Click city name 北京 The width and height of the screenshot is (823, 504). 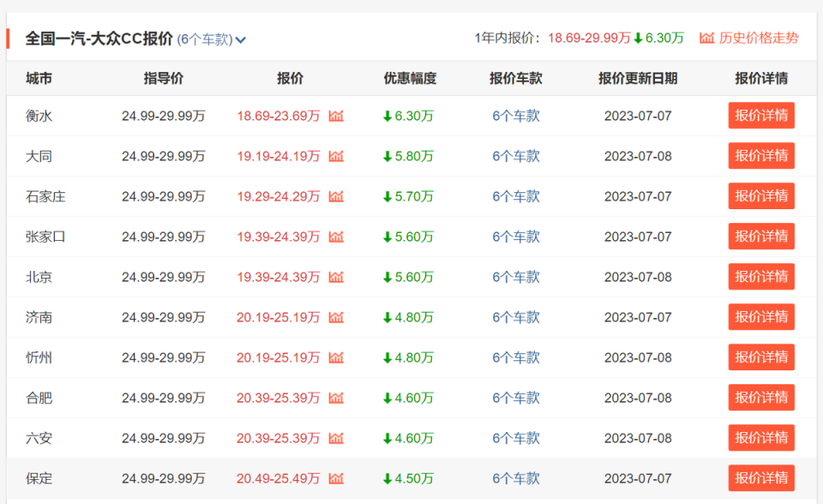[x=39, y=277]
